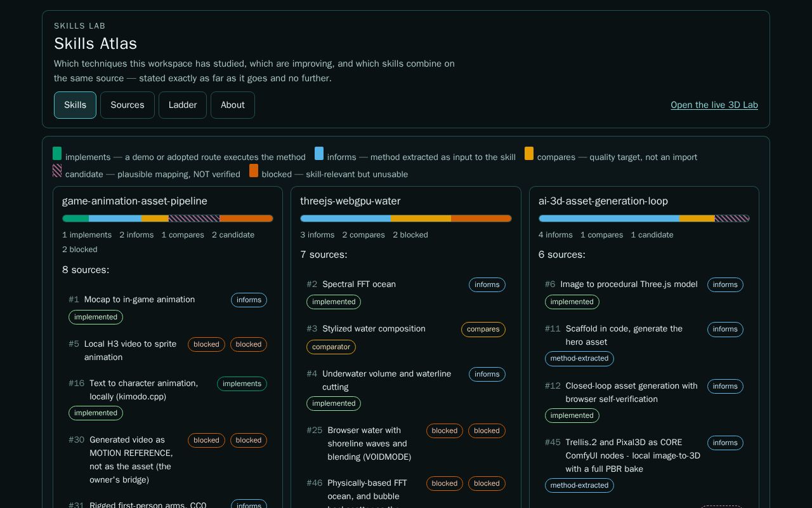Image resolution: width=812 pixels, height=508 pixels.
Task: Click implemented tag under Mocap to in-game animation
Action: pyautogui.click(x=96, y=317)
